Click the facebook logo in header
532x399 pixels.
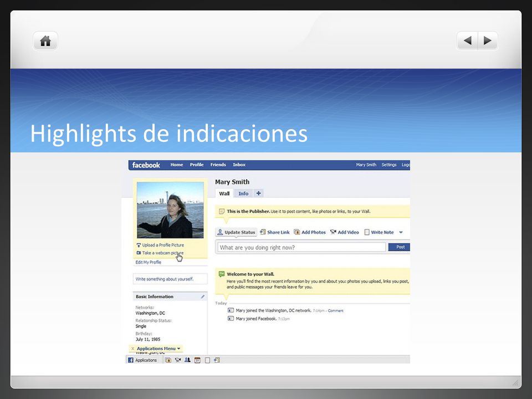pyautogui.click(x=146, y=165)
